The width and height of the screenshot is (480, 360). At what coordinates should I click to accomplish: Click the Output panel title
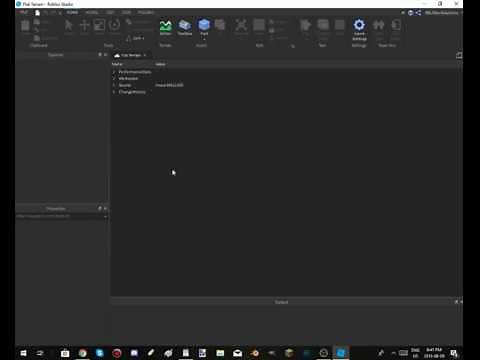(281, 302)
